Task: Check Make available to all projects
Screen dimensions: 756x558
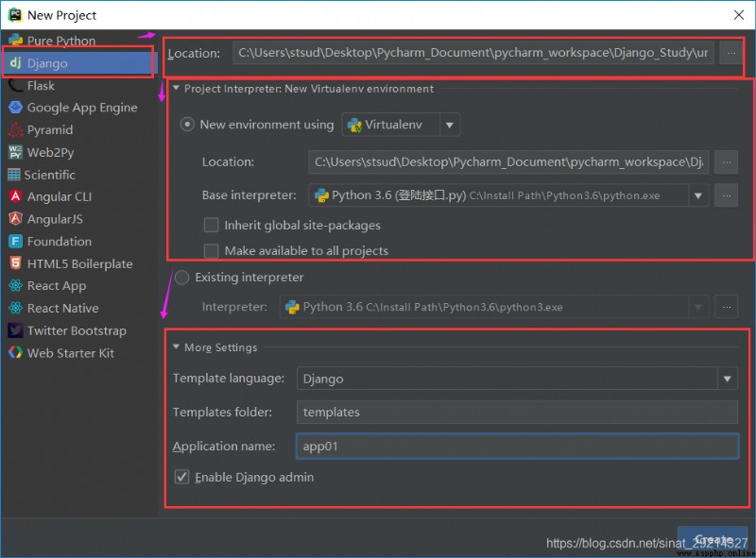Action: [211, 250]
